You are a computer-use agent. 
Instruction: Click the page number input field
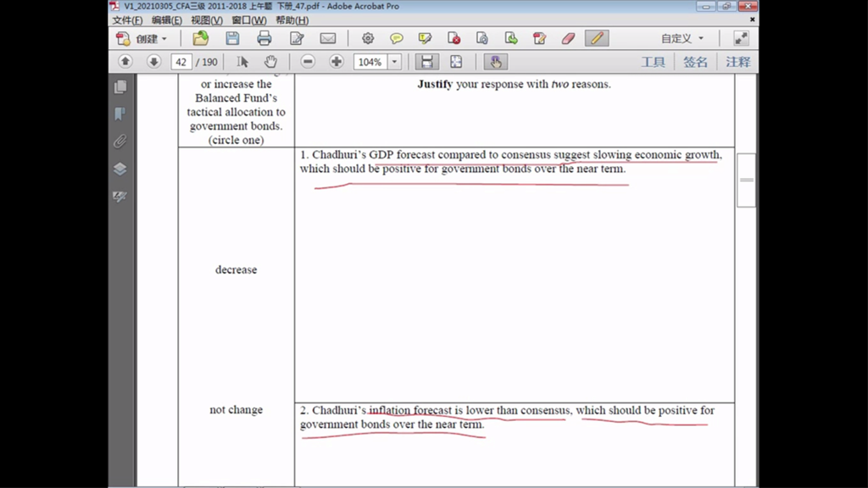181,62
